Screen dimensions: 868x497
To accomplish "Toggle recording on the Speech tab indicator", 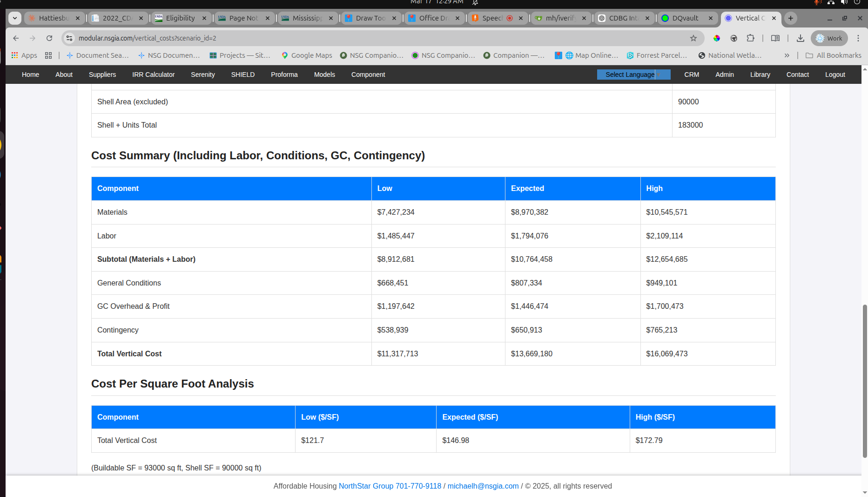I will [511, 18].
